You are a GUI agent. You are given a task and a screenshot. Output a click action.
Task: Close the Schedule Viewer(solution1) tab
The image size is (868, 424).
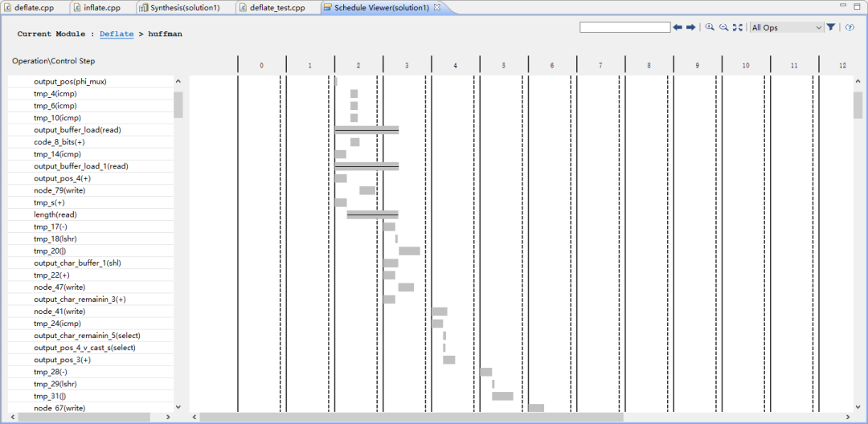pyautogui.click(x=437, y=7)
